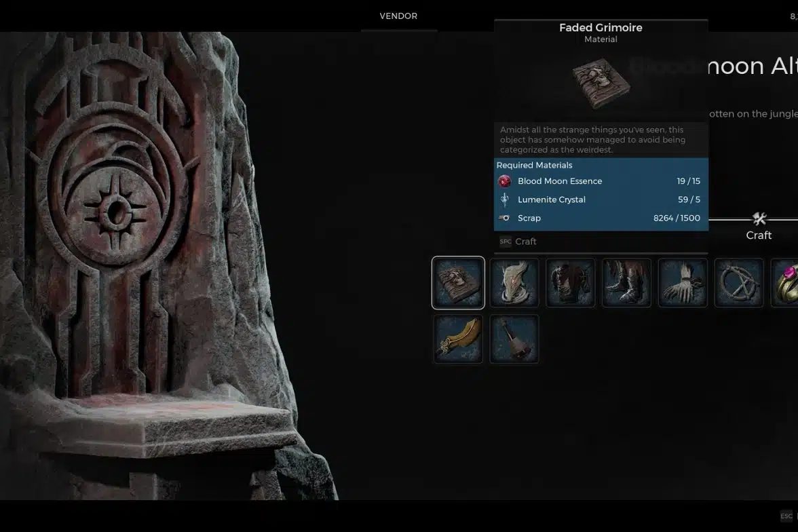The image size is (798, 532).
Task: Click the Craft prompt beside SPC key
Action: tap(526, 242)
